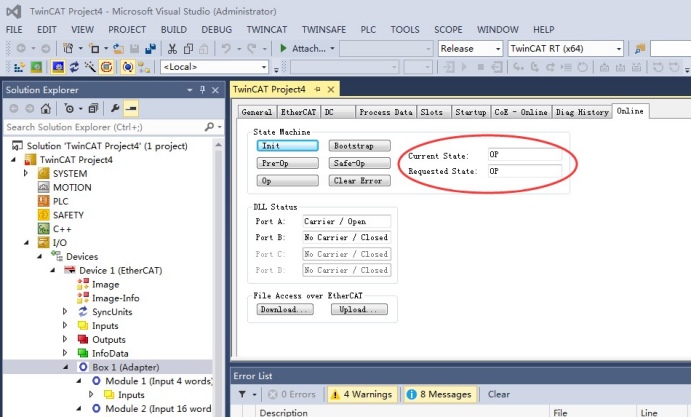Click Clear in the Error List
This screenshot has height=417, width=692.
[x=499, y=394]
